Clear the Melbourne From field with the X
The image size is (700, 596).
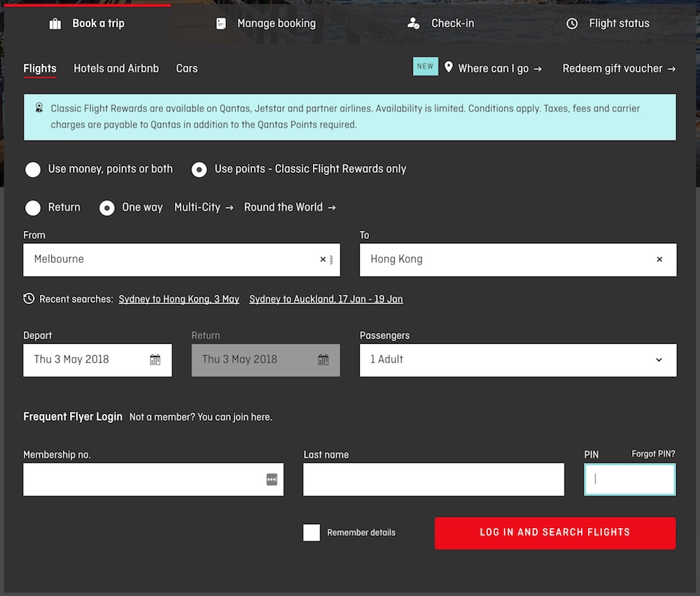tap(323, 259)
